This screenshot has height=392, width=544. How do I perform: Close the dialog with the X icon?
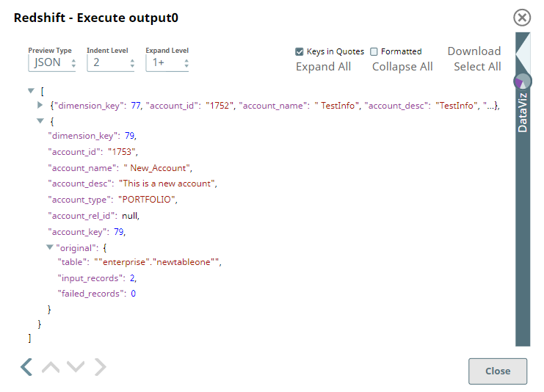point(522,18)
